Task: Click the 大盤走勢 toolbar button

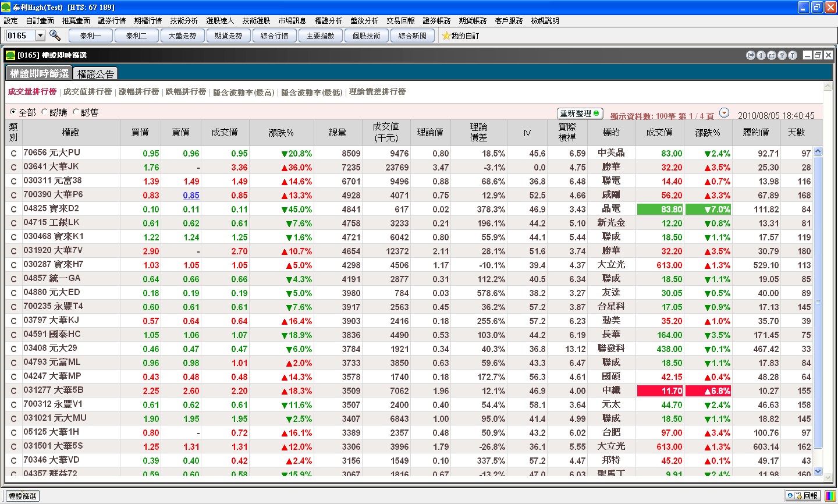Action: [x=182, y=36]
